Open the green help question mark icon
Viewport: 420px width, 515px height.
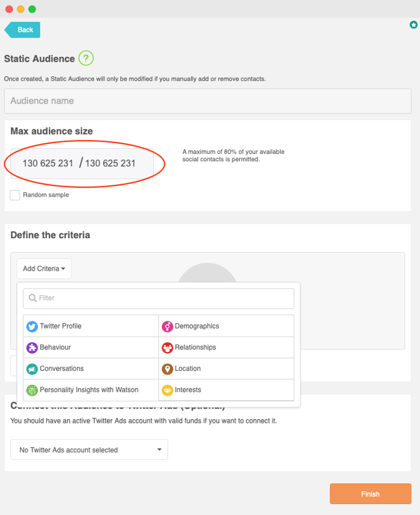tap(86, 58)
